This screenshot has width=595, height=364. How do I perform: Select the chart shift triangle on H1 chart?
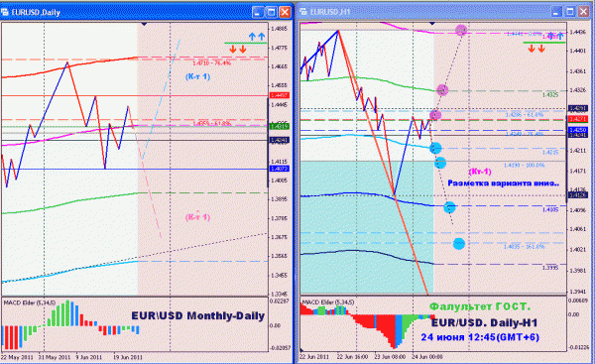(432, 24)
